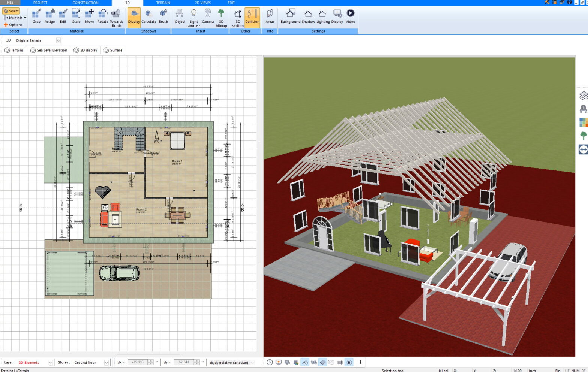Open the 2D VIEWS tab
The image size is (588, 372).
tap(203, 3)
